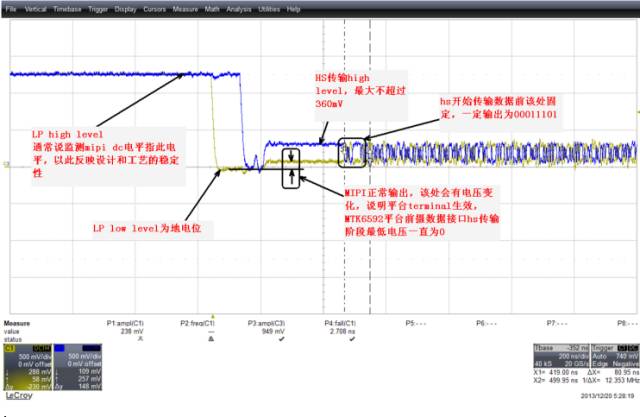Open the File menu

click(11, 9)
